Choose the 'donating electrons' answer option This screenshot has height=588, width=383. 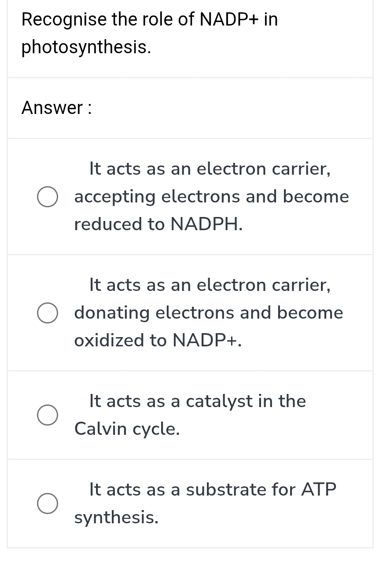point(47,312)
